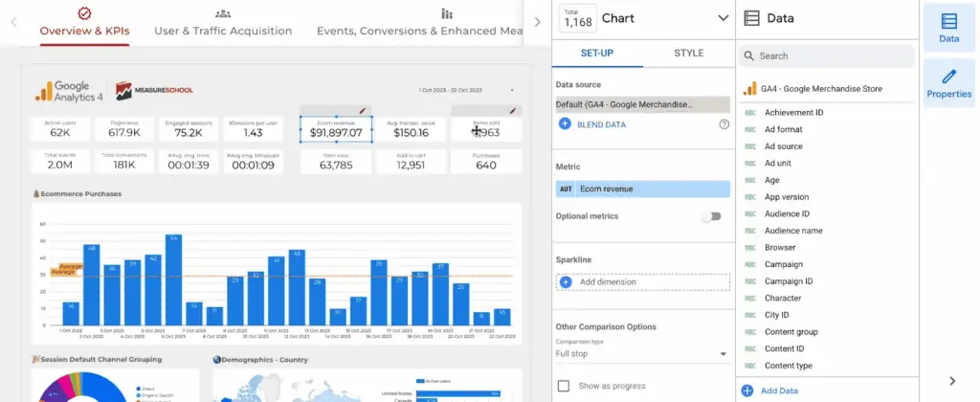Click the tallest bar labeled 54
This screenshot has width=980, height=402.
click(173, 280)
